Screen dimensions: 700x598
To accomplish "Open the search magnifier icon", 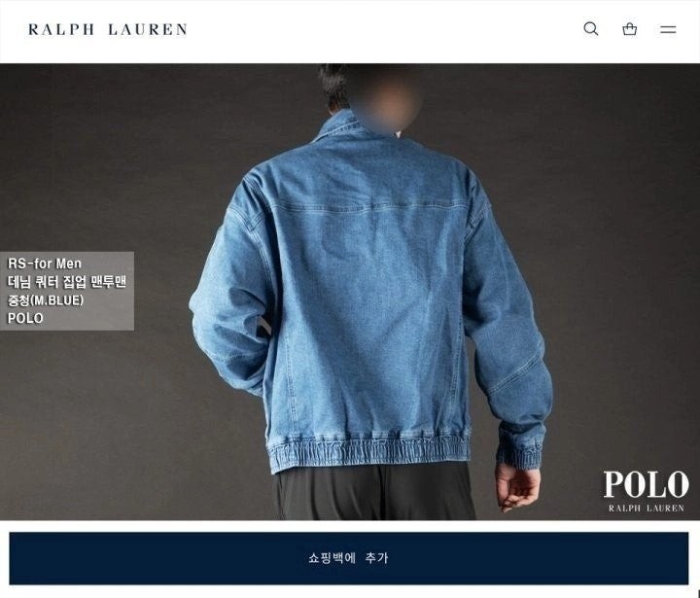I will click(x=591, y=29).
